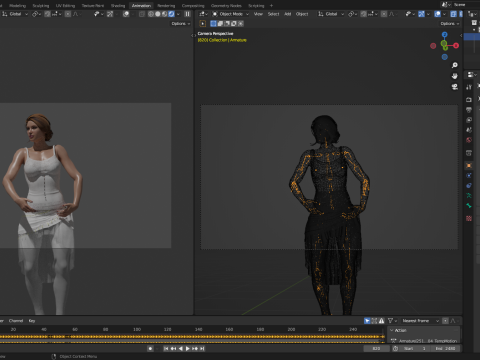
Task: Select rendered shading in left viewport
Action: point(171,14)
